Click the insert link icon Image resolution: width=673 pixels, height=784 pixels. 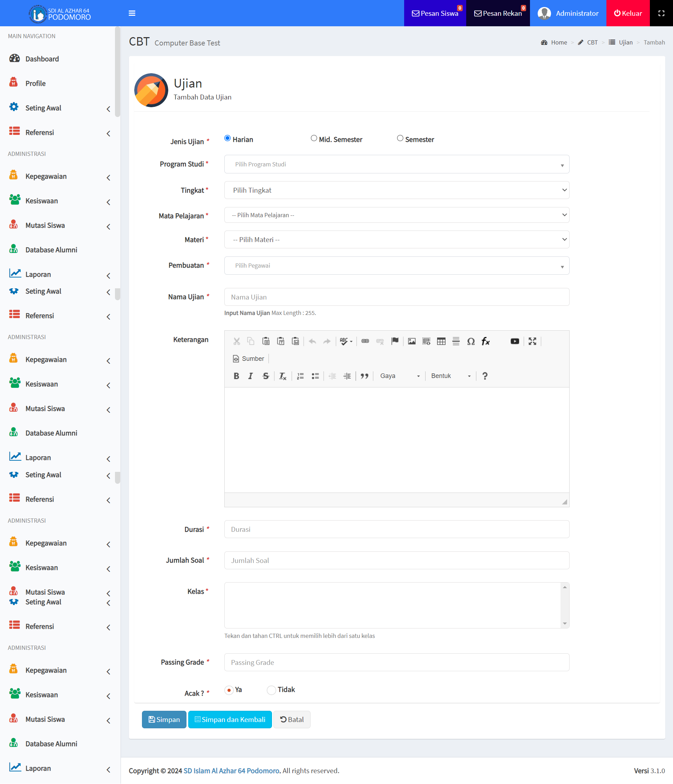[x=365, y=341]
